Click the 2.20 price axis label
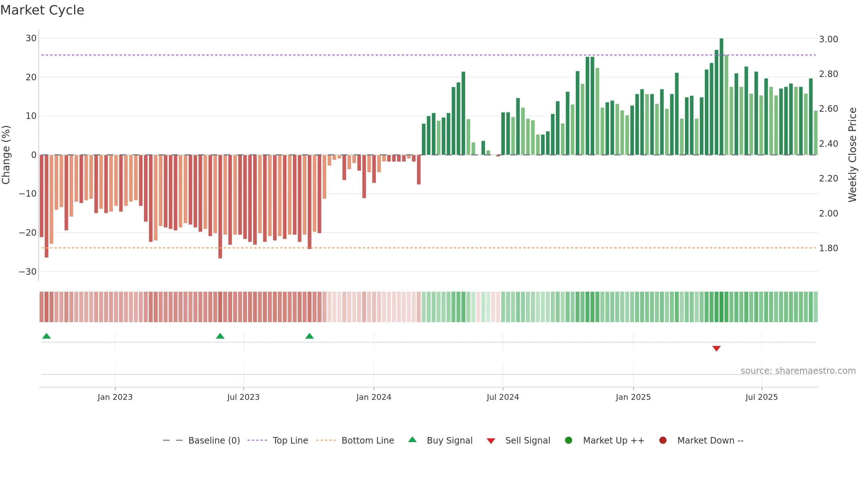This screenshot has height=488, width=868. pos(829,178)
